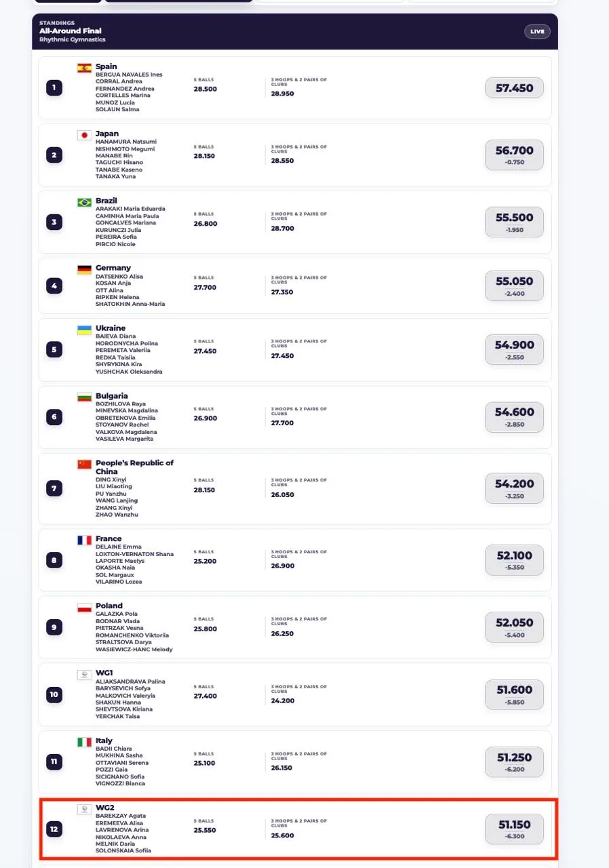Open the WG1 team name
Screen dimensions: 609x868
pos(104,673)
